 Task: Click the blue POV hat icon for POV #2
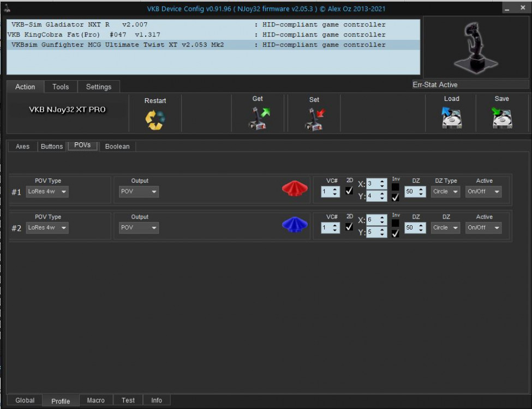click(x=294, y=224)
